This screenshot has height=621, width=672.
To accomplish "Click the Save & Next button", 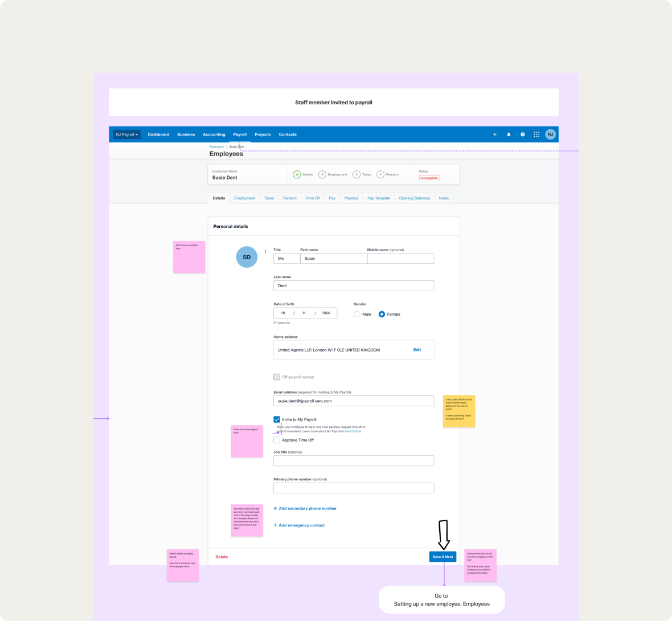I will [x=442, y=557].
